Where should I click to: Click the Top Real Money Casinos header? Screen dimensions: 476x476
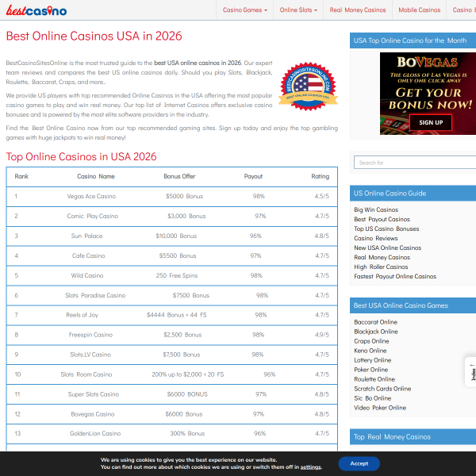click(x=413, y=437)
